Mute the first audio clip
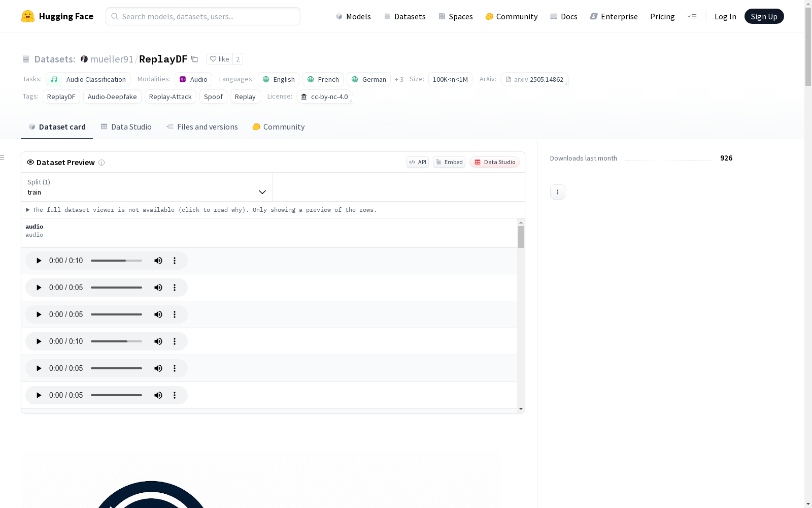This screenshot has width=812, height=508. tap(158, 261)
